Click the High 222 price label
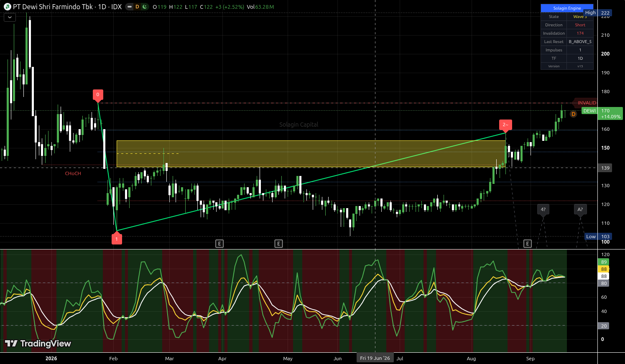 click(598, 13)
